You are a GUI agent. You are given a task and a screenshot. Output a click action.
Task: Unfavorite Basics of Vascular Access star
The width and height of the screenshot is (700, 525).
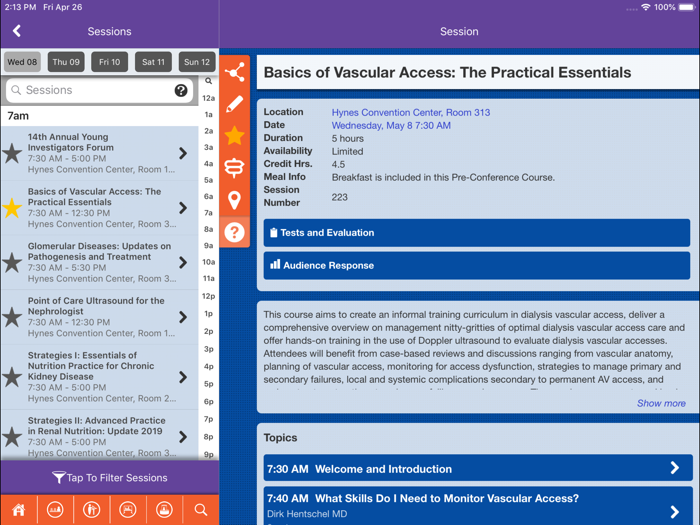pyautogui.click(x=12, y=208)
